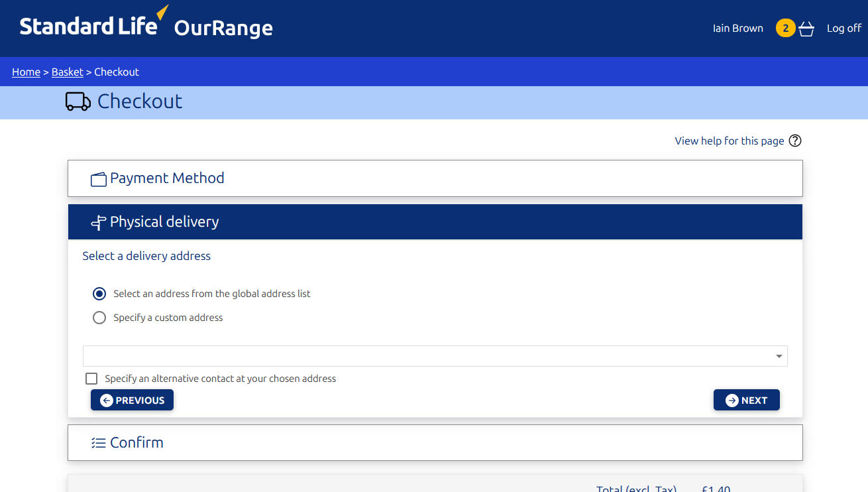Image resolution: width=868 pixels, height=492 pixels.
Task: Click the Iain Brown user name
Action: pos(737,29)
